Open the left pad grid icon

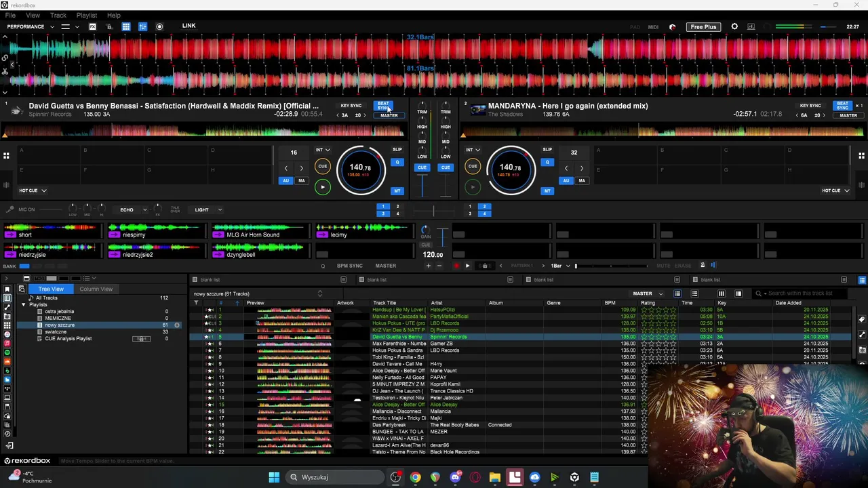pos(6,156)
